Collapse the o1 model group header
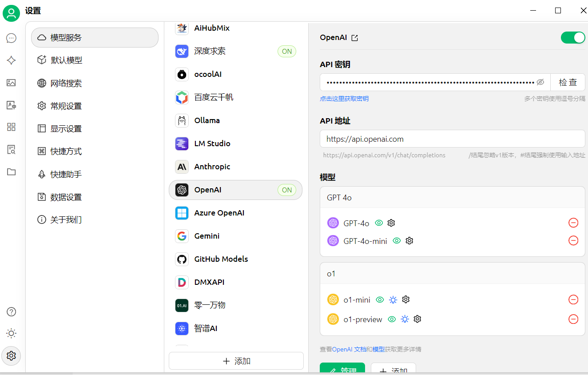This screenshot has height=375, width=588. pyautogui.click(x=452, y=274)
